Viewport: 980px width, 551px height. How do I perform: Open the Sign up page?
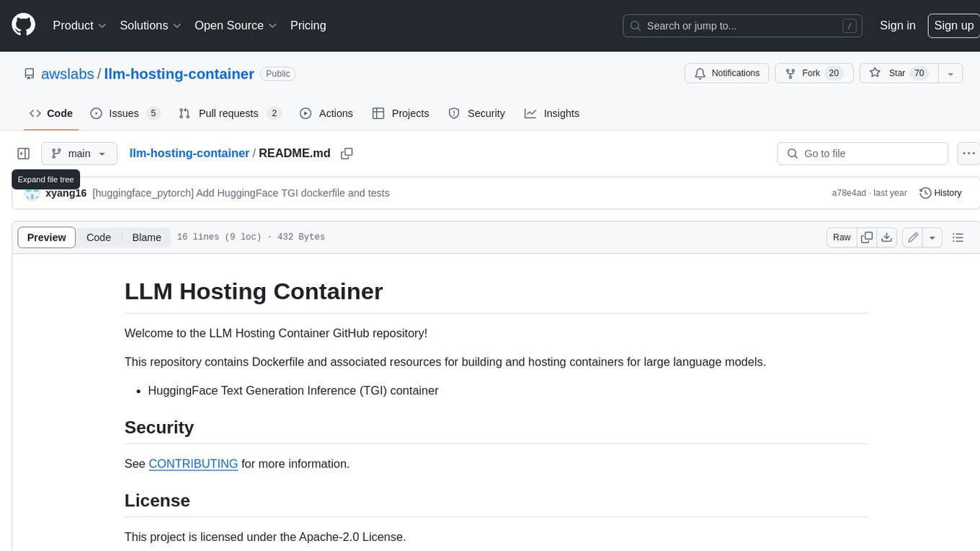point(953,25)
